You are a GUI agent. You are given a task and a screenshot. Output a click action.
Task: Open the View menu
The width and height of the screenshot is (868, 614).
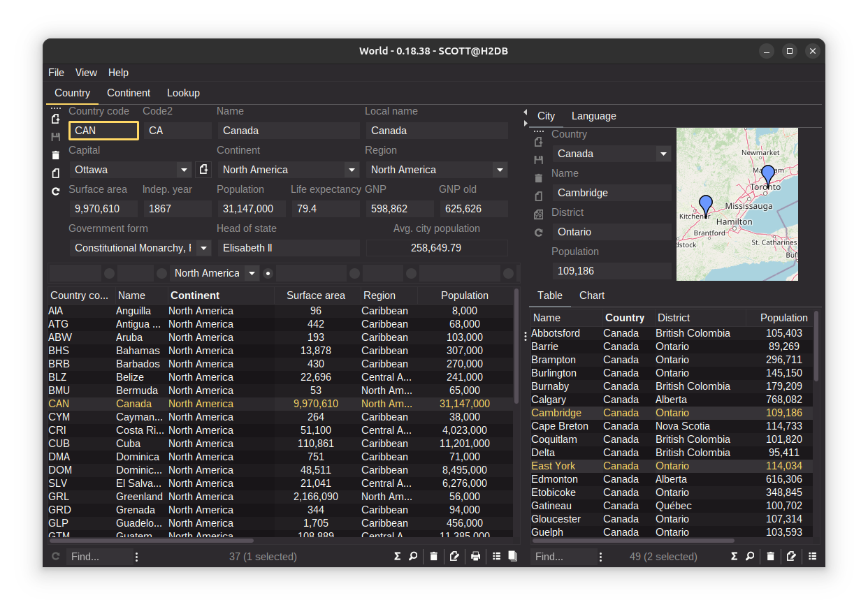click(86, 73)
